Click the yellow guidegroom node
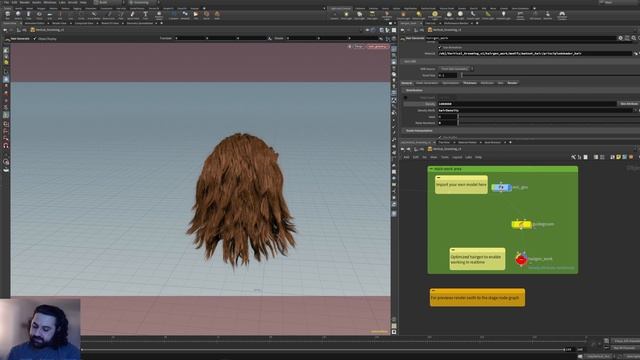The width and height of the screenshot is (640, 360). pos(521,224)
